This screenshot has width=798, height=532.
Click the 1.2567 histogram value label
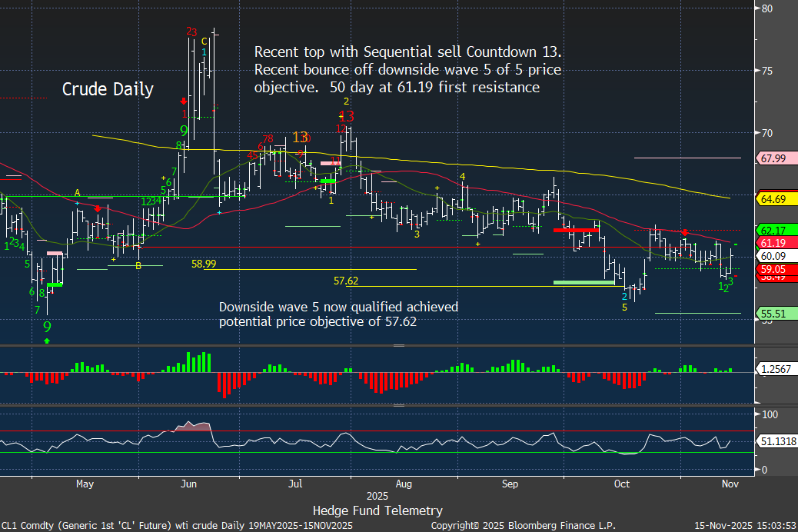tap(773, 370)
